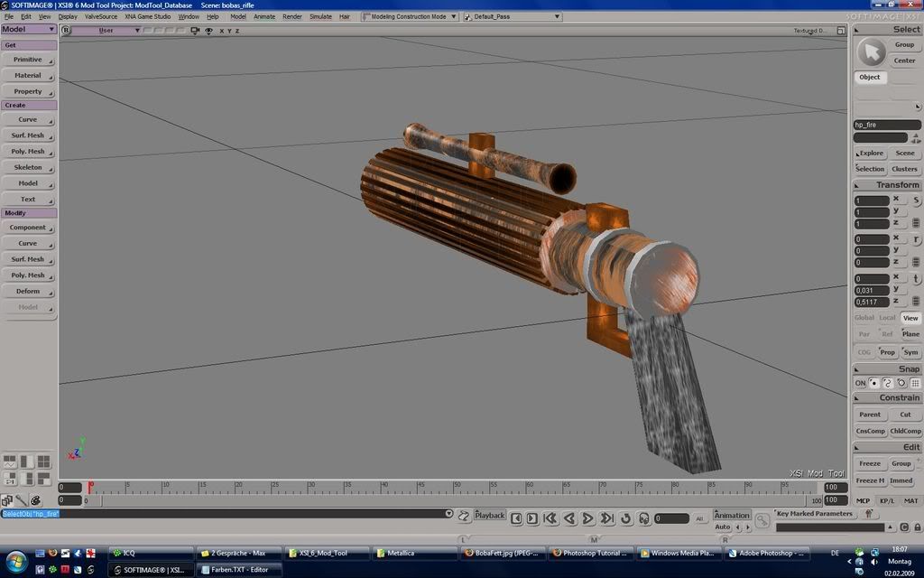Image resolution: width=924 pixels, height=578 pixels.
Task: Toggle Auto key mode
Action: pyautogui.click(x=723, y=527)
